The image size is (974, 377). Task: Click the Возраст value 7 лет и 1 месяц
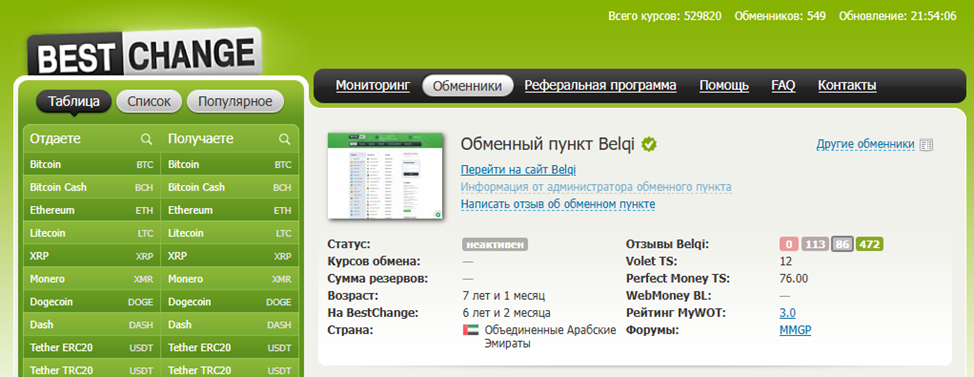coord(504,296)
